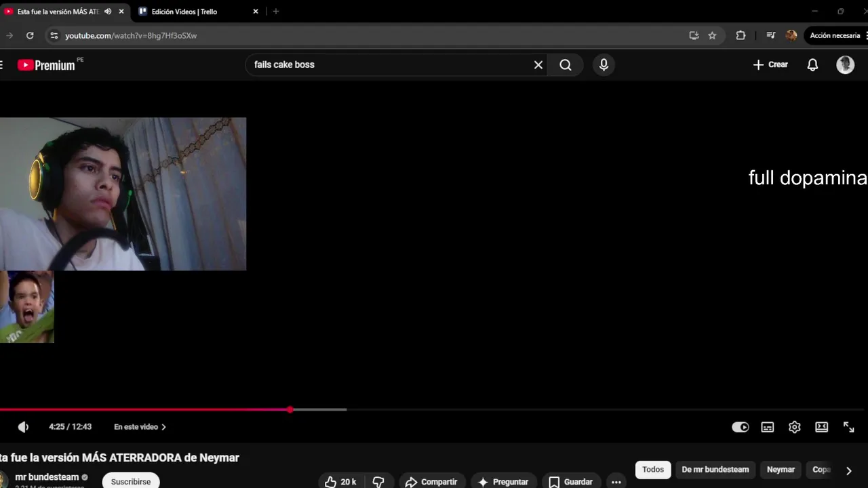The image size is (868, 488).
Task: Click the red progress scrubber handle
Action: coord(290,409)
